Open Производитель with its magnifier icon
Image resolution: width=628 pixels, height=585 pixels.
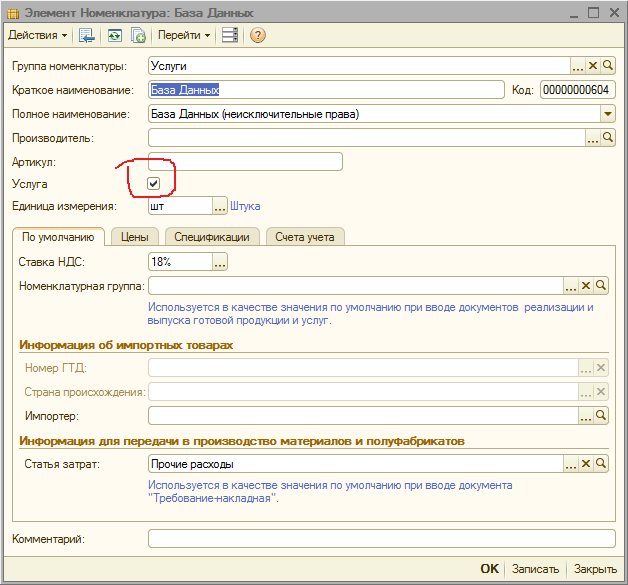pyautogui.click(x=607, y=138)
